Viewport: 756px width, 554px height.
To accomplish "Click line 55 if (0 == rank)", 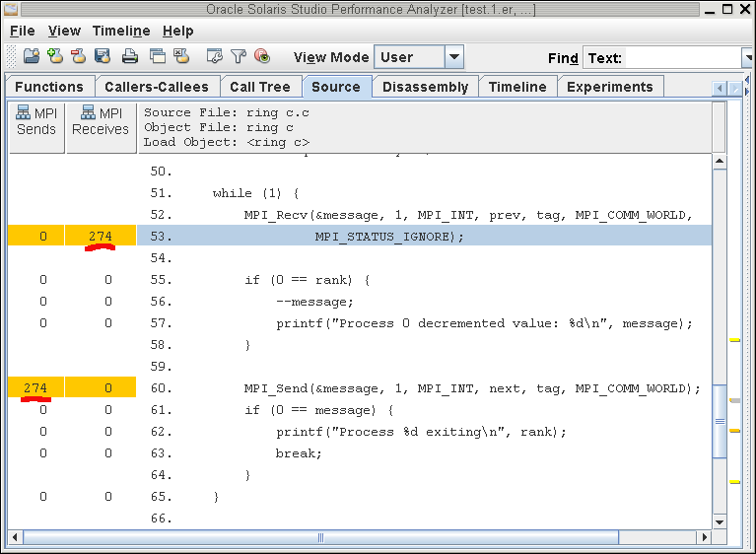I will coord(308,280).
